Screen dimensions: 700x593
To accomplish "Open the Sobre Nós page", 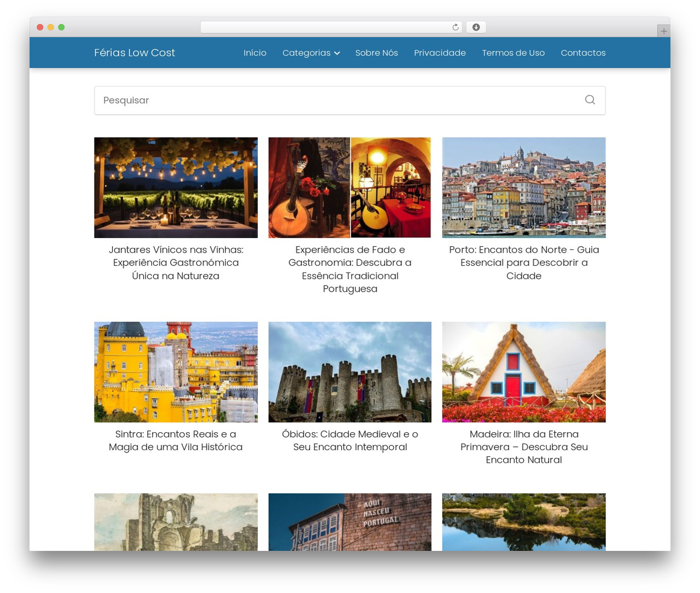I will [x=376, y=53].
